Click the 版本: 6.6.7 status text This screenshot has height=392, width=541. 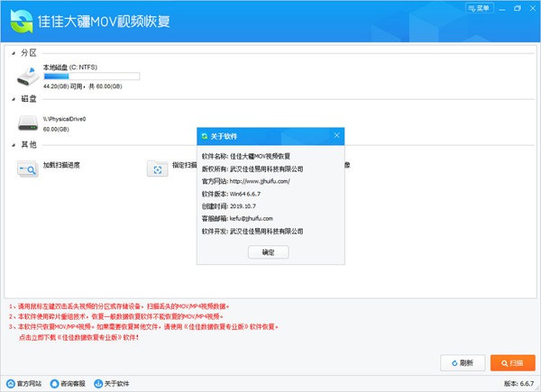[519, 383]
